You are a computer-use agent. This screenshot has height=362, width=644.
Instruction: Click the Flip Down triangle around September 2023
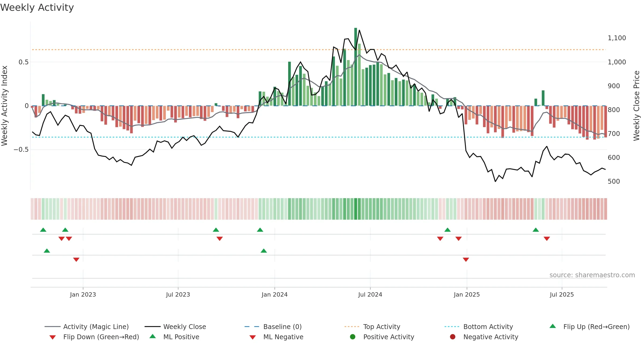pos(219,239)
